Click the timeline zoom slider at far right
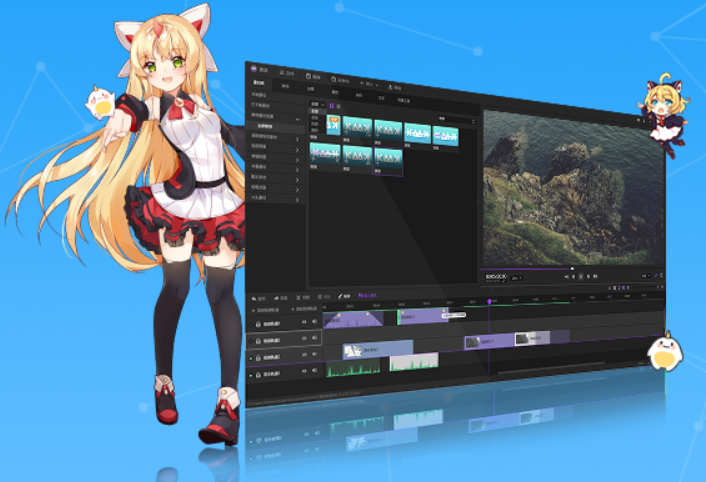 click(x=646, y=286)
